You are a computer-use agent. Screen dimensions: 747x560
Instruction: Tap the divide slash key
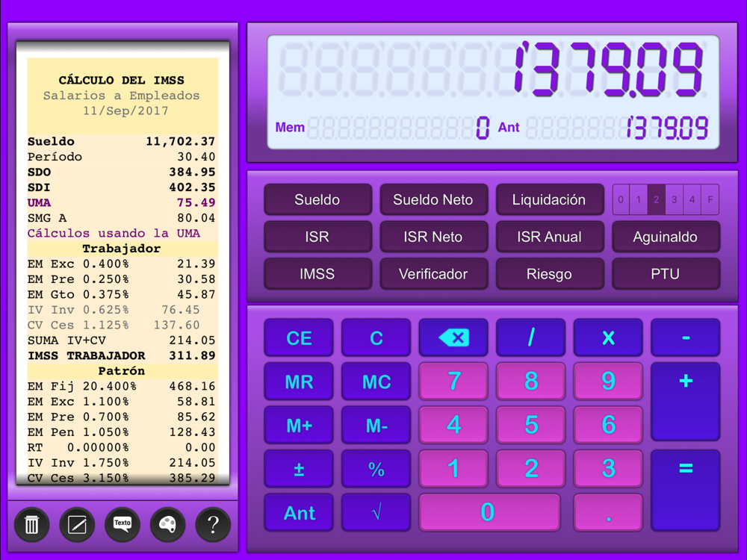[x=530, y=337]
